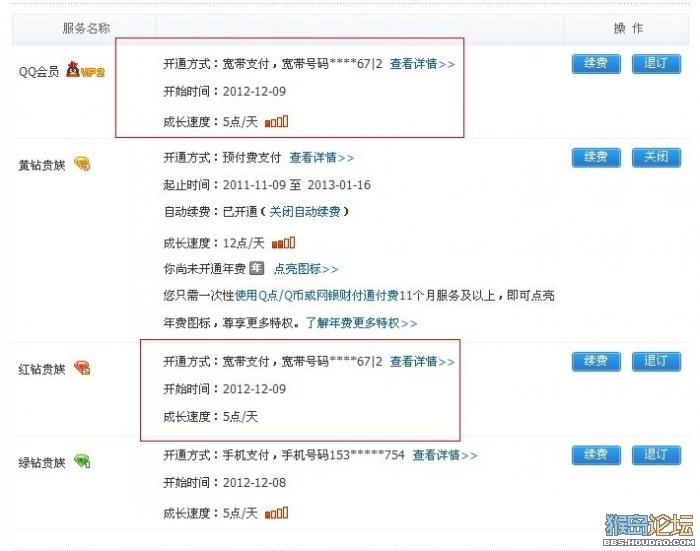This screenshot has width=700, height=551.
Task: Renew QQ会员 with its 续费 button
Action: point(596,64)
